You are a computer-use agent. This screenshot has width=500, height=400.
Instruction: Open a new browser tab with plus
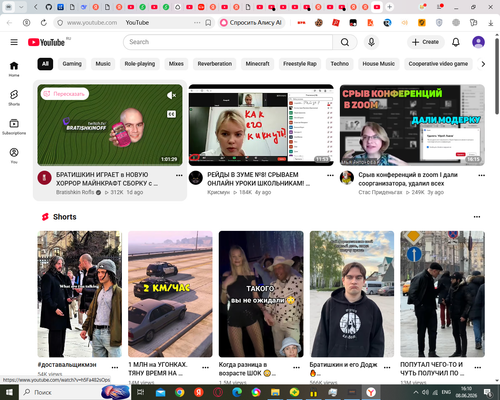click(389, 7)
